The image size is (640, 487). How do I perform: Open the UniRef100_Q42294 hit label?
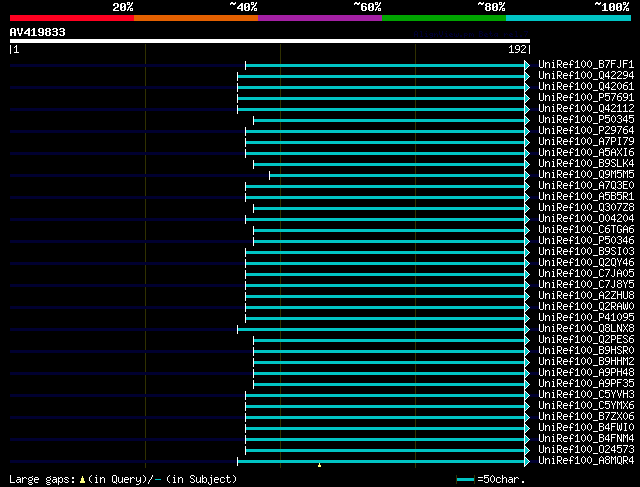tap(586, 76)
